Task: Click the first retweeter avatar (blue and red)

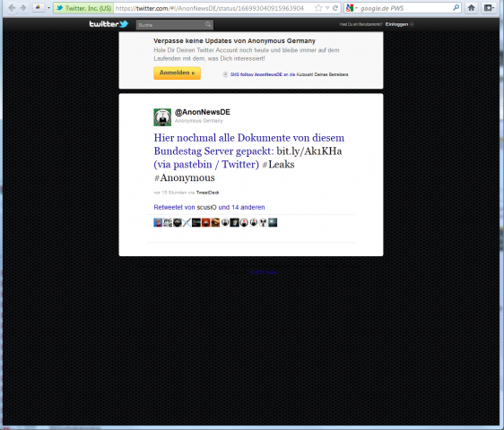Action: pos(158,222)
